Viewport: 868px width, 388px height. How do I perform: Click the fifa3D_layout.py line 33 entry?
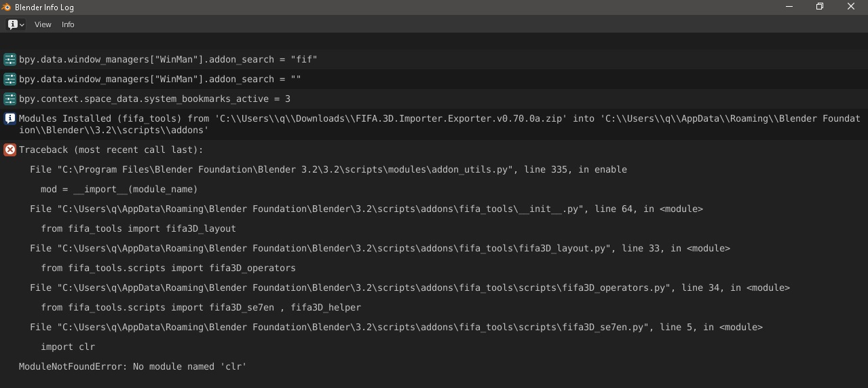tap(380, 249)
